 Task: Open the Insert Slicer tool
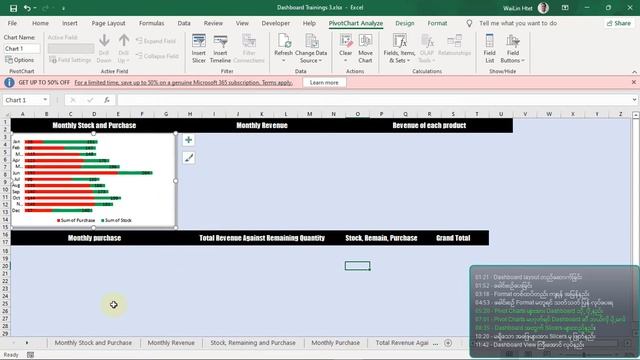[x=199, y=48]
